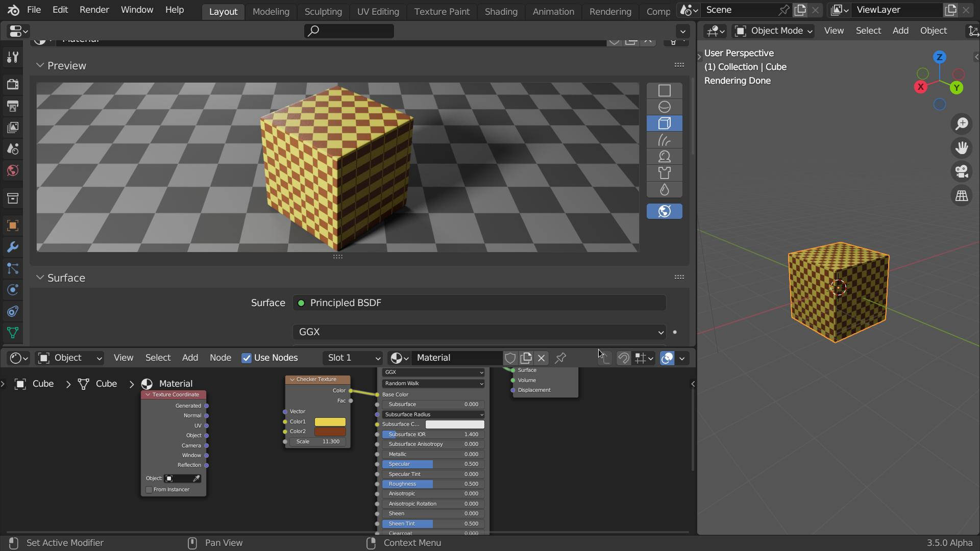The image size is (980, 551).
Task: Toggle the From Instancer checkbox
Action: 149,490
